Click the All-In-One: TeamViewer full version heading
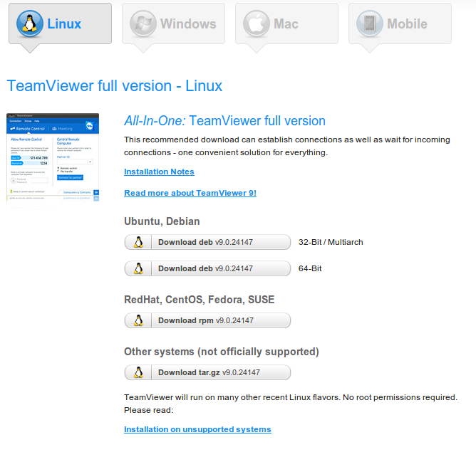 pos(224,121)
